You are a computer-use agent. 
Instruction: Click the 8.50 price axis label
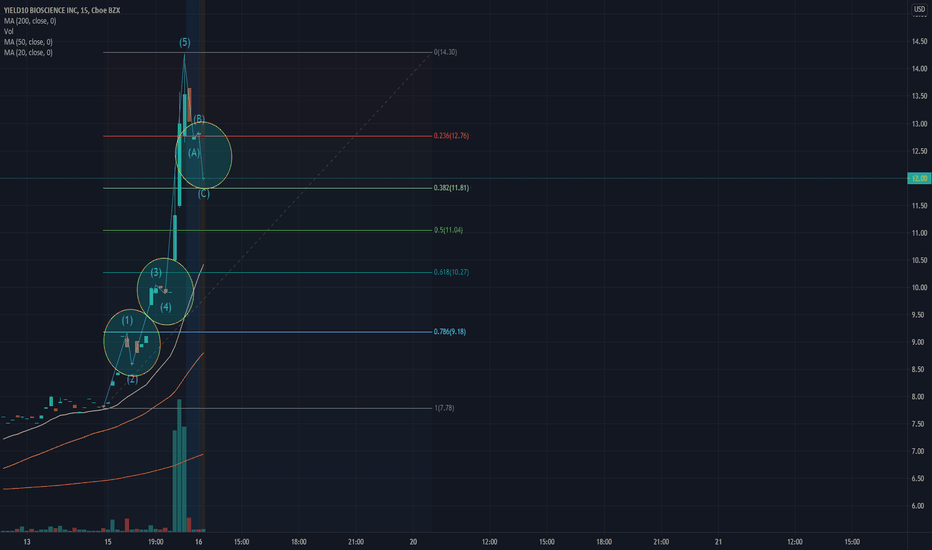pos(919,369)
